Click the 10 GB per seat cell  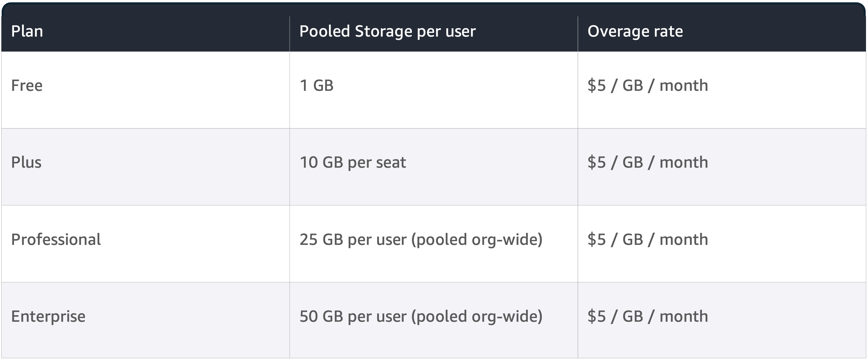click(x=353, y=162)
